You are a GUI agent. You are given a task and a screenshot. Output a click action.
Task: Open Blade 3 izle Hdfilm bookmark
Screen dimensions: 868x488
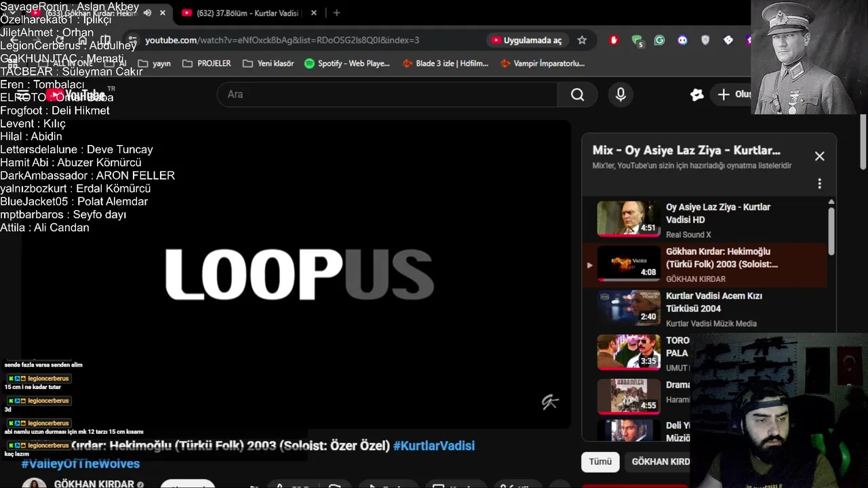tap(446, 64)
